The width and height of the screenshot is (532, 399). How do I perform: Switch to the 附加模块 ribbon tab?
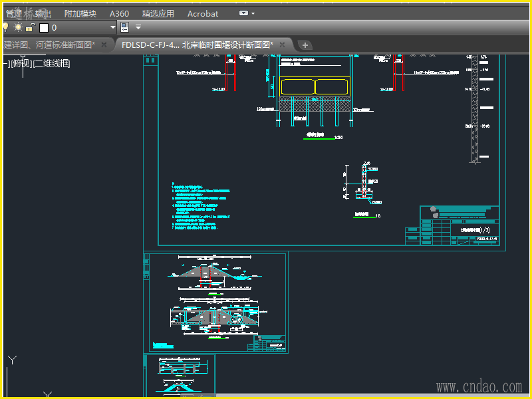pos(80,13)
